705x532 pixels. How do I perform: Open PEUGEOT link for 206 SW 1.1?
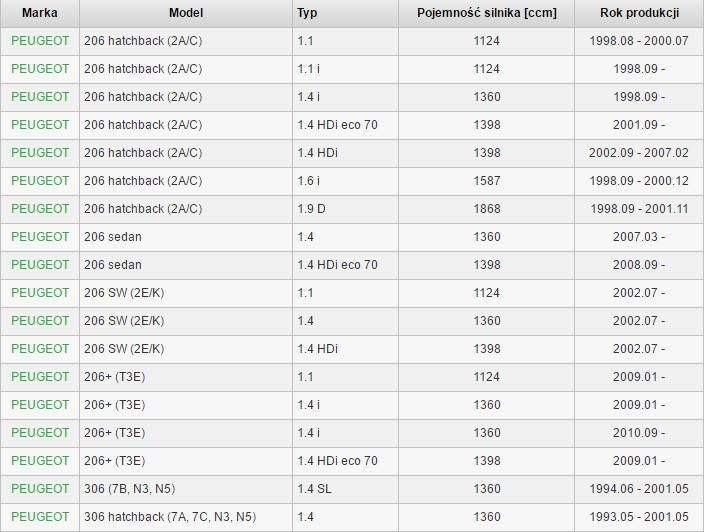40,293
